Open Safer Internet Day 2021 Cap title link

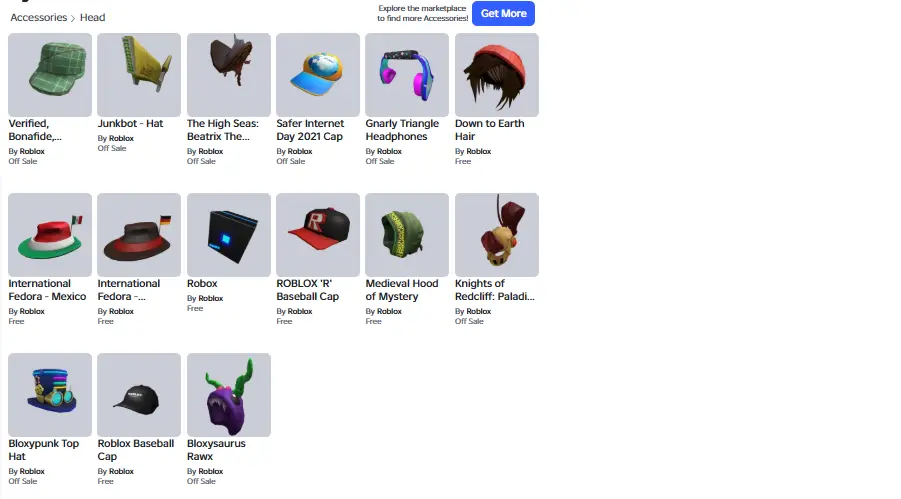tap(310, 130)
